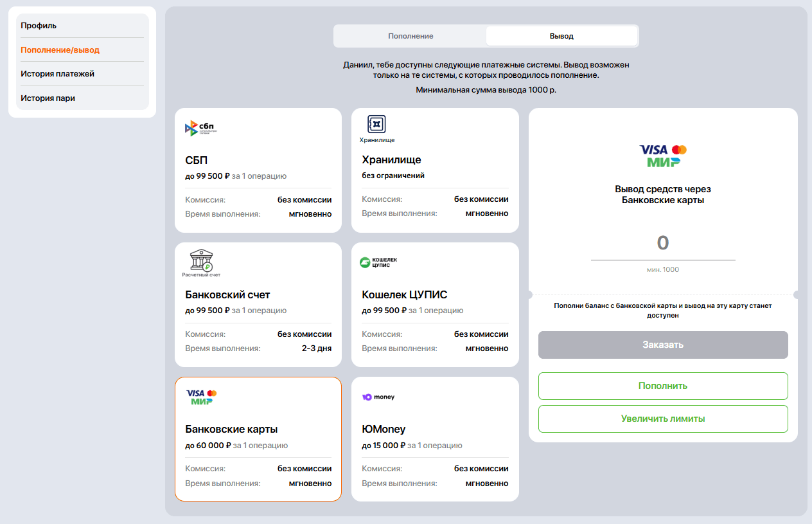Switch to the Пополнение tab
Image resolution: width=812 pixels, height=524 pixels.
coord(410,36)
